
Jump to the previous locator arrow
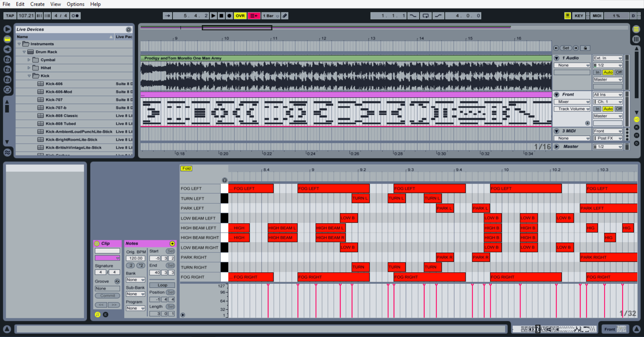pyautogui.click(x=556, y=48)
